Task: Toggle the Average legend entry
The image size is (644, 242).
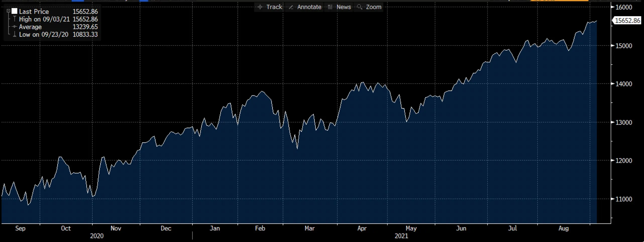Action: pos(30,27)
